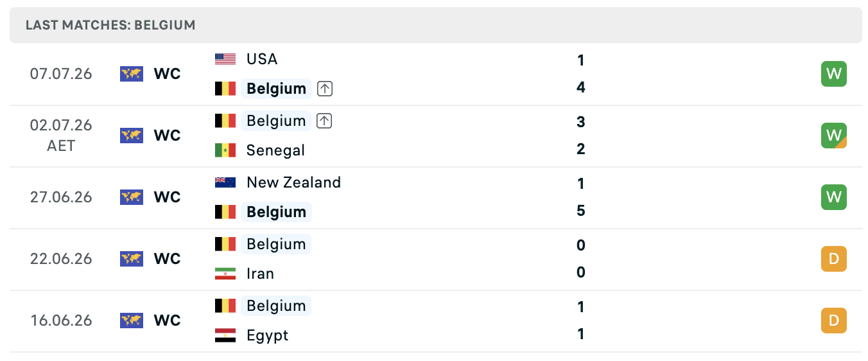Click the World Cup icon for 07.07.26 match

(x=132, y=74)
